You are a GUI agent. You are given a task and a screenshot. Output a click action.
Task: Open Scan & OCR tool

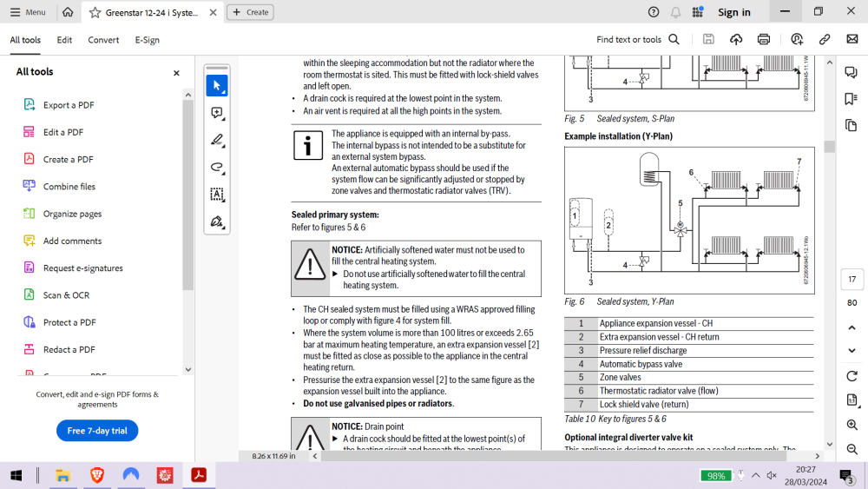click(66, 294)
